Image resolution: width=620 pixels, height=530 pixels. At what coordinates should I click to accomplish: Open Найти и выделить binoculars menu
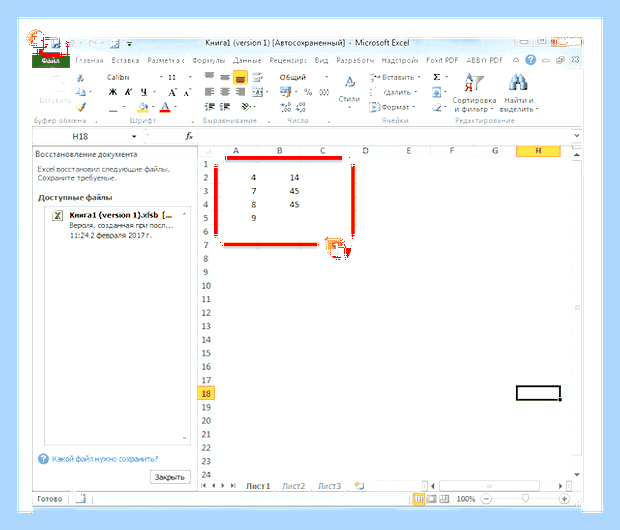click(518, 93)
